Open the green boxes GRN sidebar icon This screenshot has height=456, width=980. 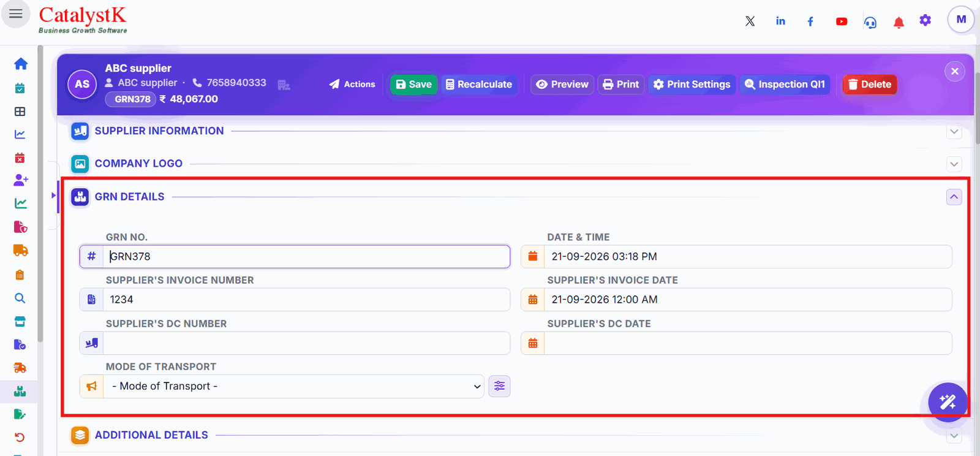(20, 391)
